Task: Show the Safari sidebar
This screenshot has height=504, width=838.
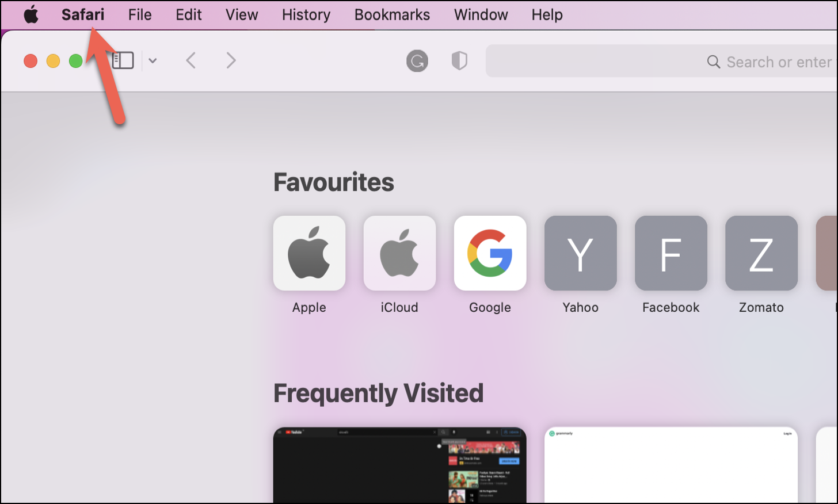Action: pos(123,60)
